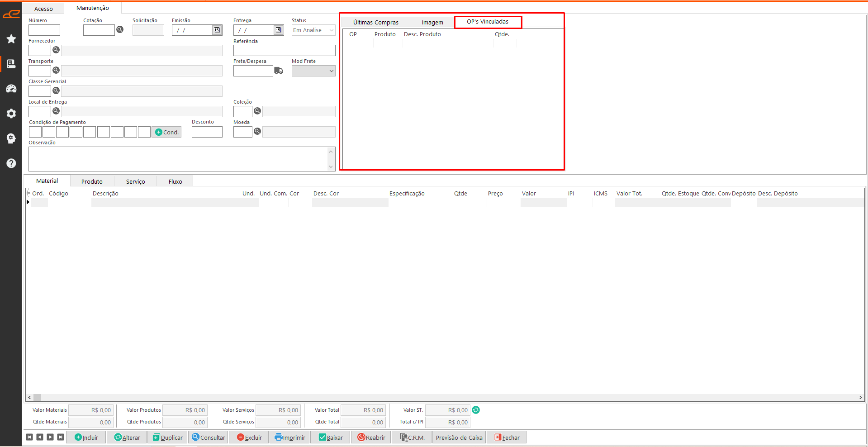Screen dimensions: 868x447
Task: Open the dashboard gauge icon in sidebar
Action: [11, 89]
